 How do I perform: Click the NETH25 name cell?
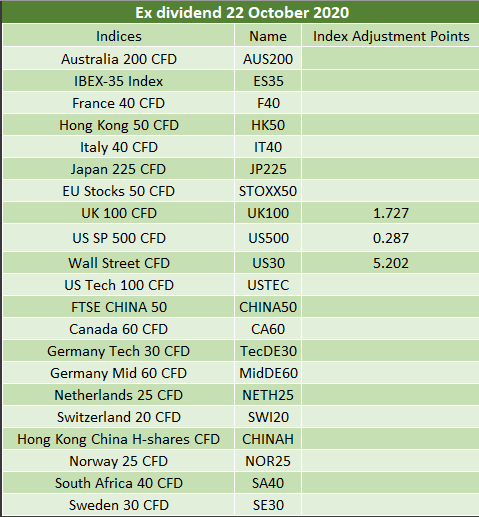(268, 395)
